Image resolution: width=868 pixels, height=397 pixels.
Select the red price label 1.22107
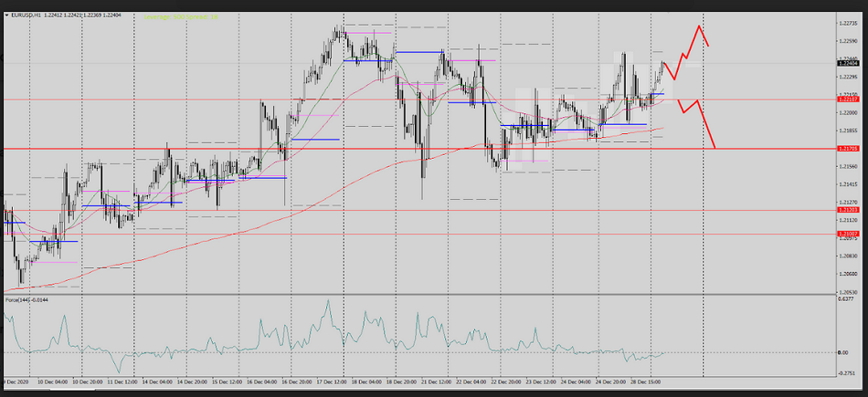847,99
